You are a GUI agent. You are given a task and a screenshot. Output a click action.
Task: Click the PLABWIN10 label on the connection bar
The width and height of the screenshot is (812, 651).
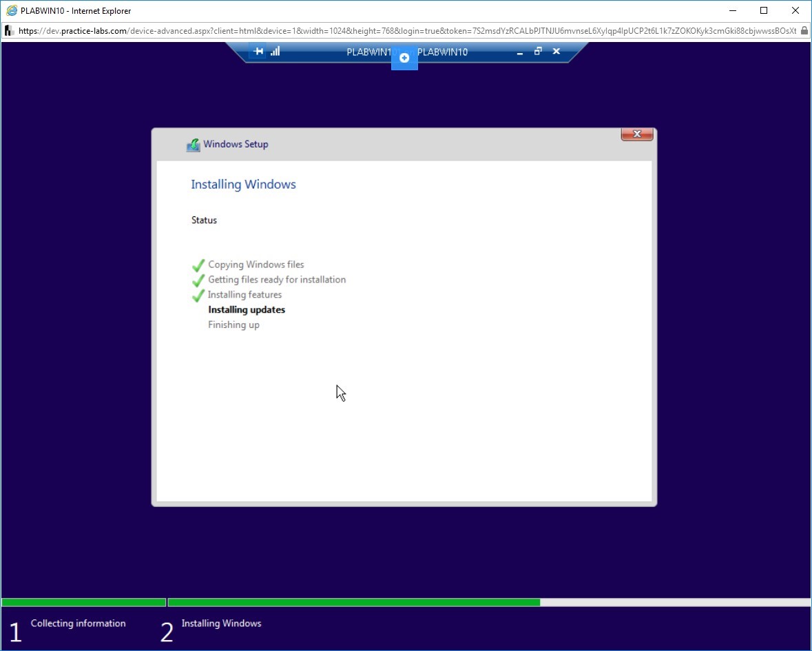pyautogui.click(x=442, y=52)
